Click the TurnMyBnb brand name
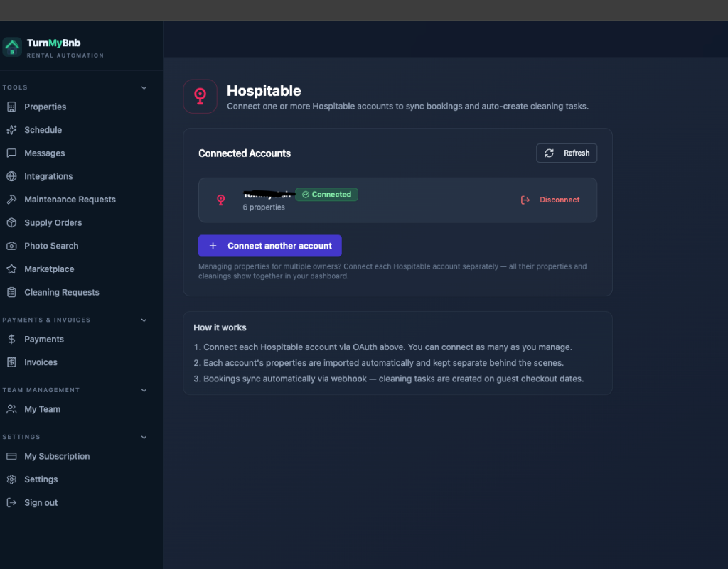 53,43
